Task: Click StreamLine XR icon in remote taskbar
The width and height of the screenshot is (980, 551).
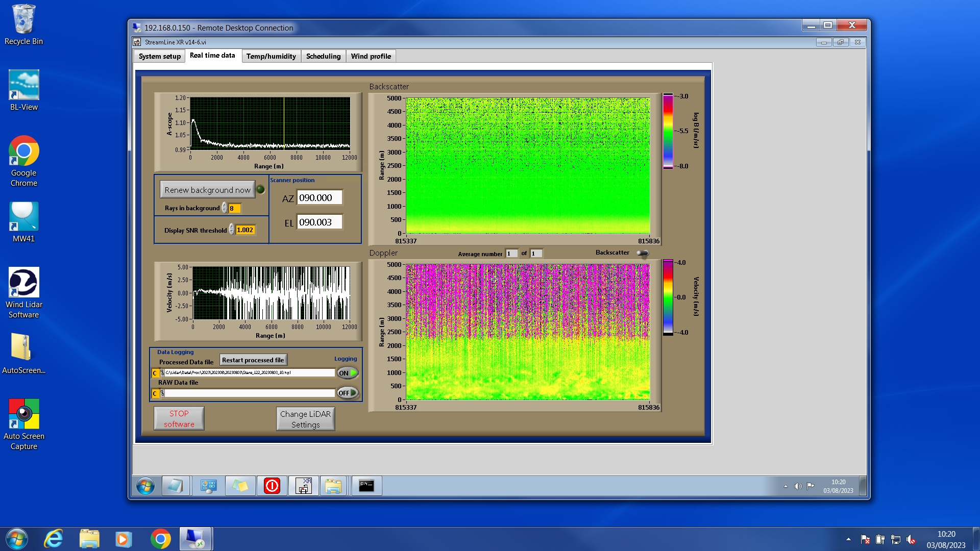Action: 304,486
